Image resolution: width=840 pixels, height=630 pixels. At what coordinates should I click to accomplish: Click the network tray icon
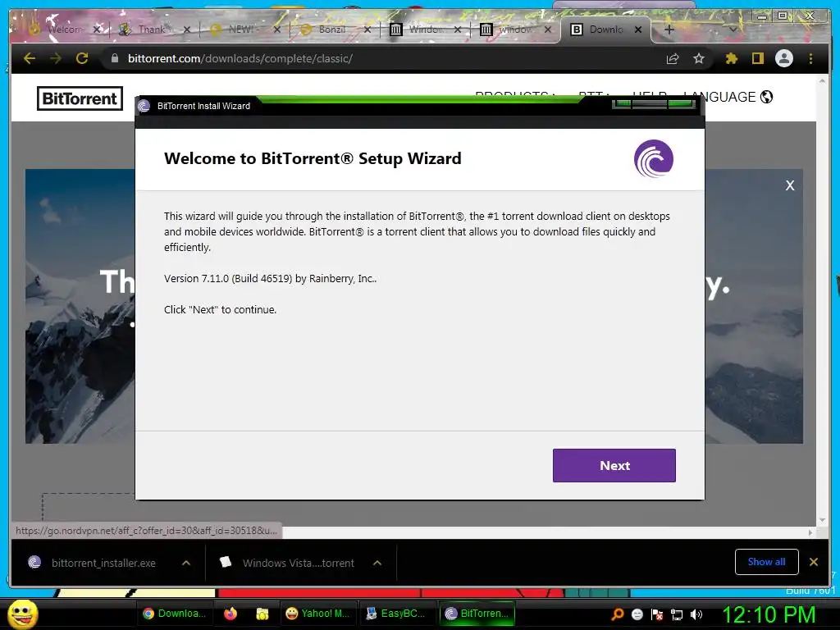677,614
